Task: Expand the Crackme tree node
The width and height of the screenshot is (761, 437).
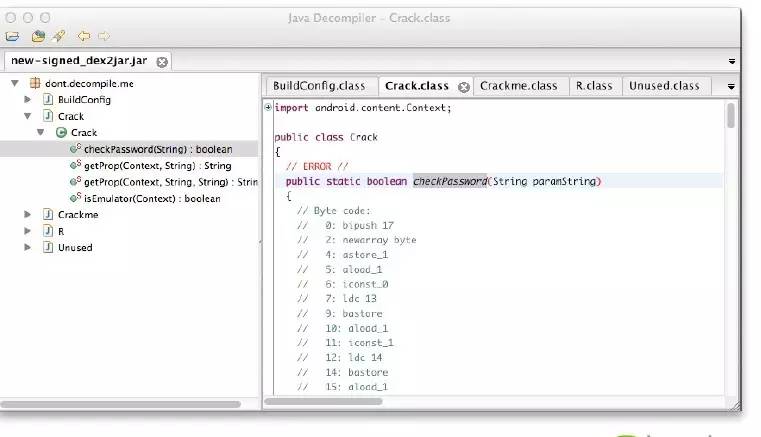Action: (x=29, y=214)
